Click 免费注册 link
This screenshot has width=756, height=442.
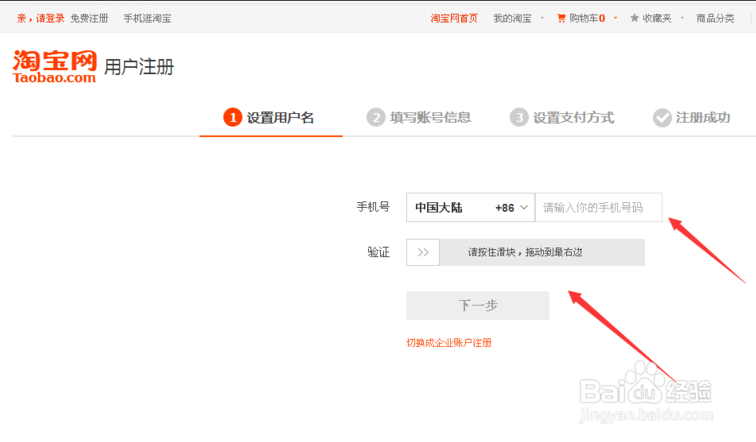(89, 18)
